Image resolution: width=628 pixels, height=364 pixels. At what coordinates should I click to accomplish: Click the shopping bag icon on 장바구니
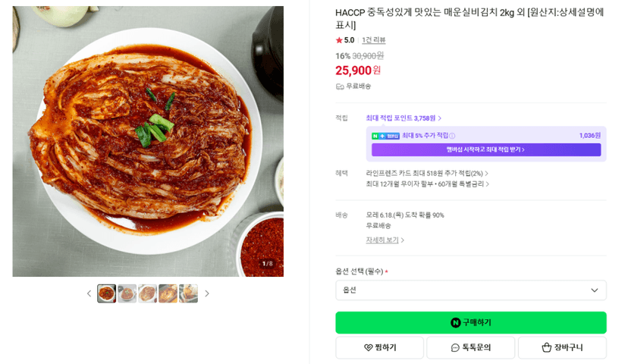click(547, 347)
